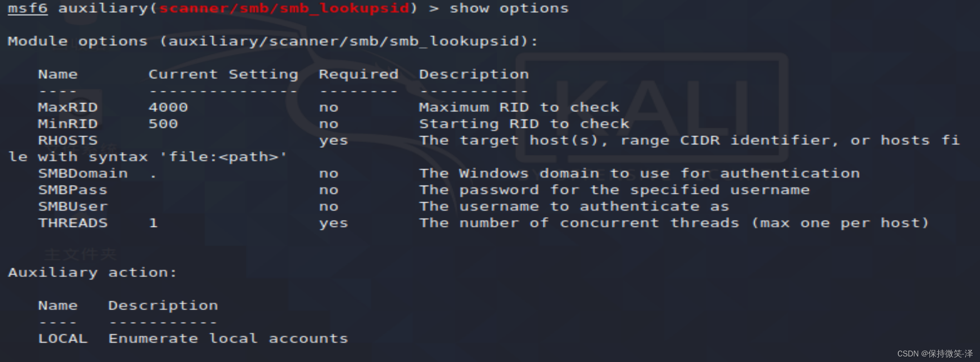Click the 'yes' required value for RHOSTS
Viewport: 980px width, 362px height.
coord(333,141)
